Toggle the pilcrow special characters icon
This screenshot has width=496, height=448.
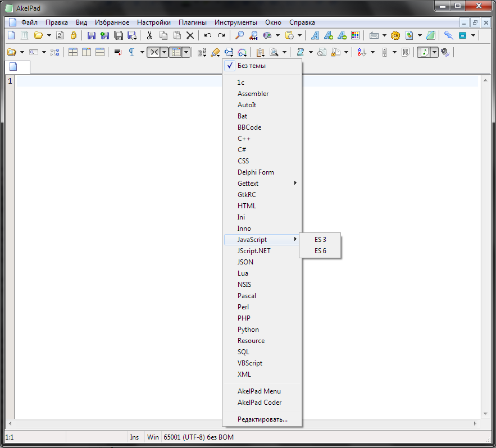(131, 52)
